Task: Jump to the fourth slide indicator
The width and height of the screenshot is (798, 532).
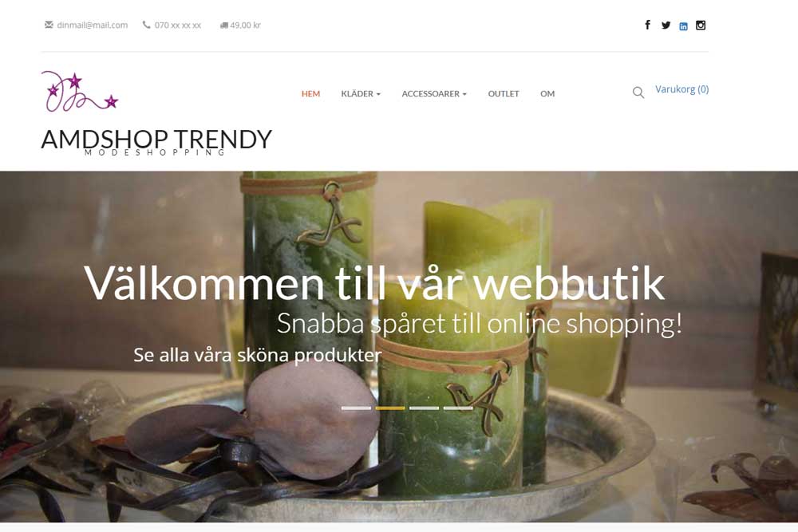Action: pos(458,408)
